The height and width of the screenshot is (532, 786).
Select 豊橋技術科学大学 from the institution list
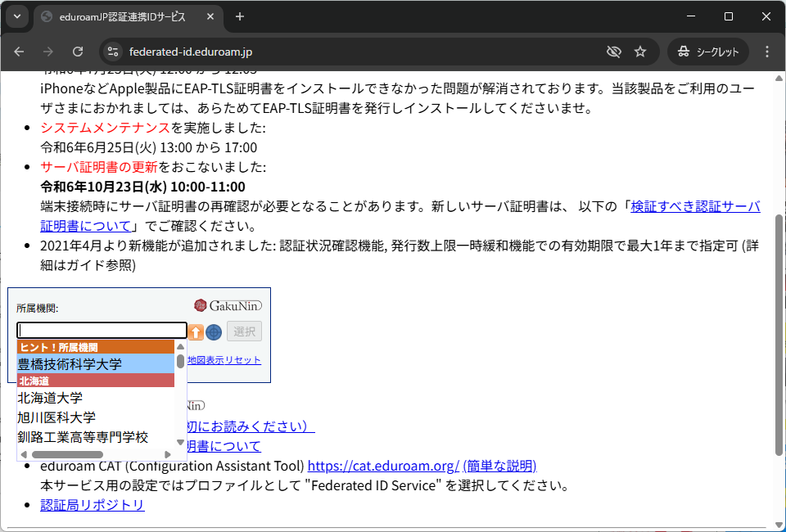70,363
